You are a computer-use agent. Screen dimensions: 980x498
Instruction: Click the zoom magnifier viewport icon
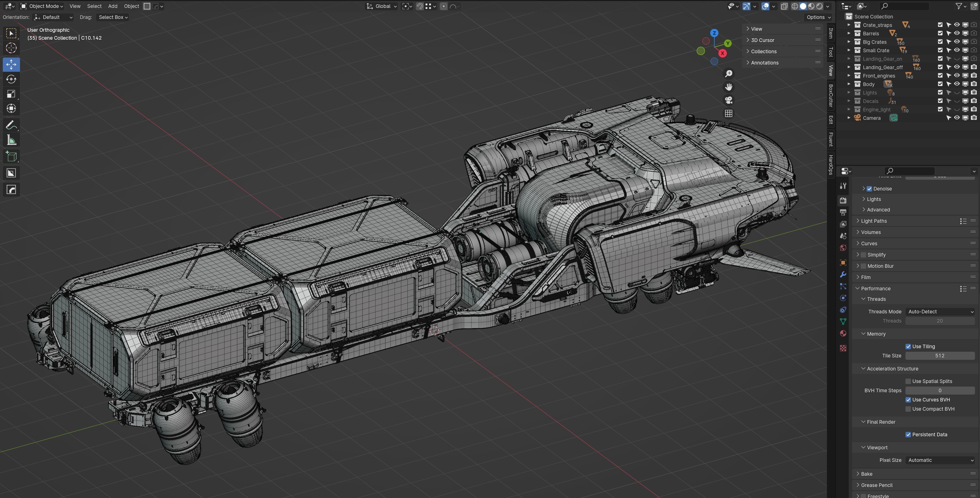coord(728,74)
